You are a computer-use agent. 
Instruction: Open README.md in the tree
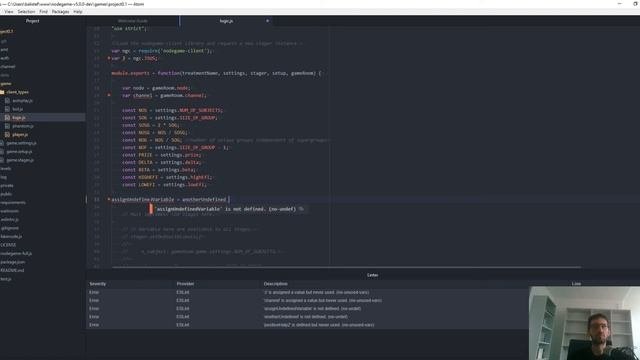coord(12,270)
